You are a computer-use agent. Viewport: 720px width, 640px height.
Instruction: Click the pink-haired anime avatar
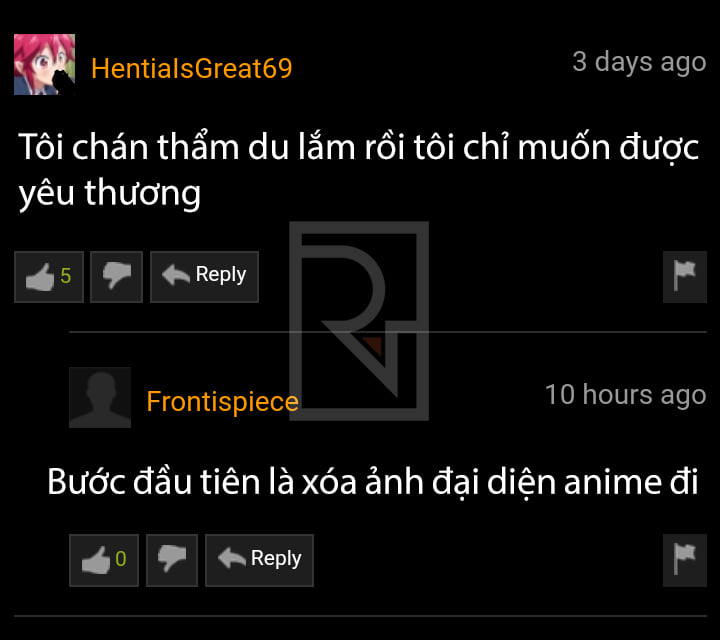[45, 64]
